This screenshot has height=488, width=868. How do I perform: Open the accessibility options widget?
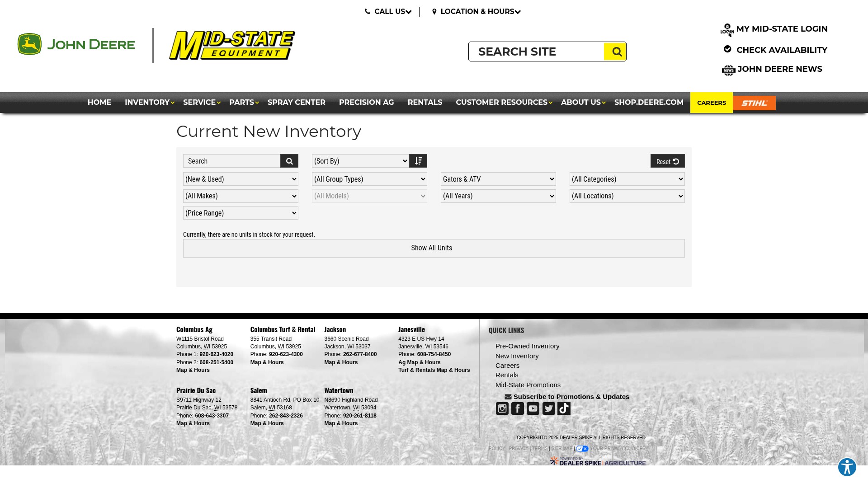point(847,467)
